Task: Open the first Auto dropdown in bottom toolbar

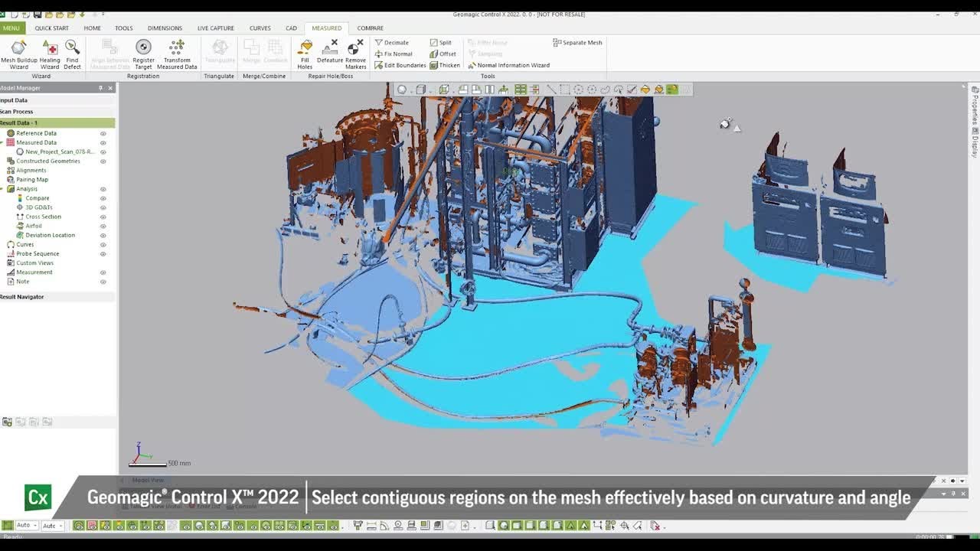Action: point(26,525)
